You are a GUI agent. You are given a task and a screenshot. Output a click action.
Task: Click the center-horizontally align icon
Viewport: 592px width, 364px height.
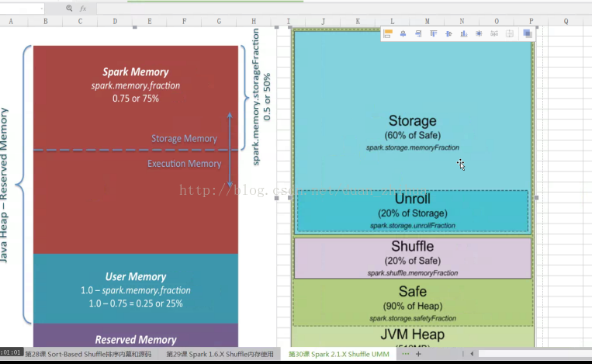coord(403,34)
